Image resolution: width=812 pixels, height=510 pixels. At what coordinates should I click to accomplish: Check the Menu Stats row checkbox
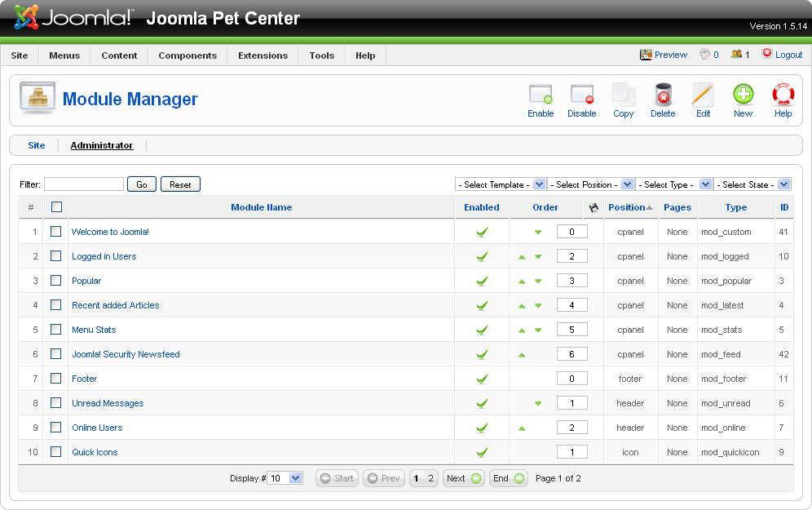pyautogui.click(x=56, y=329)
